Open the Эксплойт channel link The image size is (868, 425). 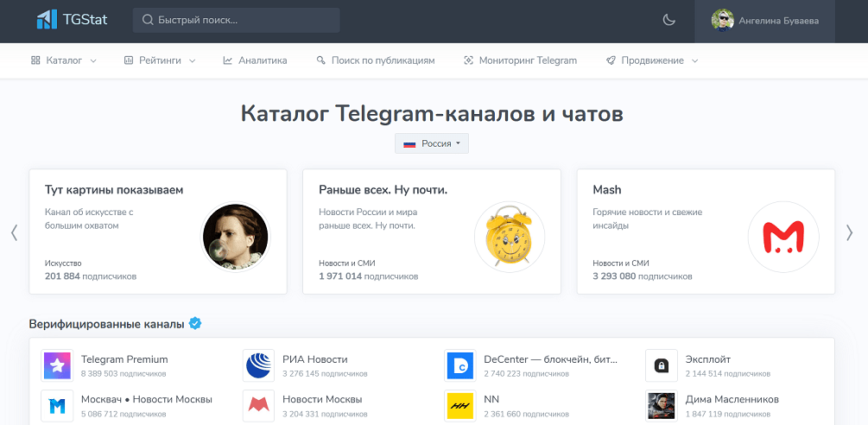coord(708,359)
